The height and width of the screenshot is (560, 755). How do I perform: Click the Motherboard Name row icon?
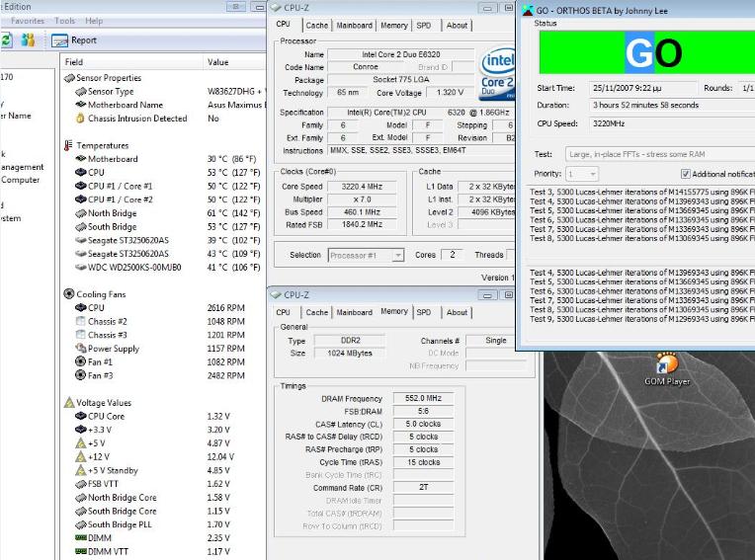81,105
